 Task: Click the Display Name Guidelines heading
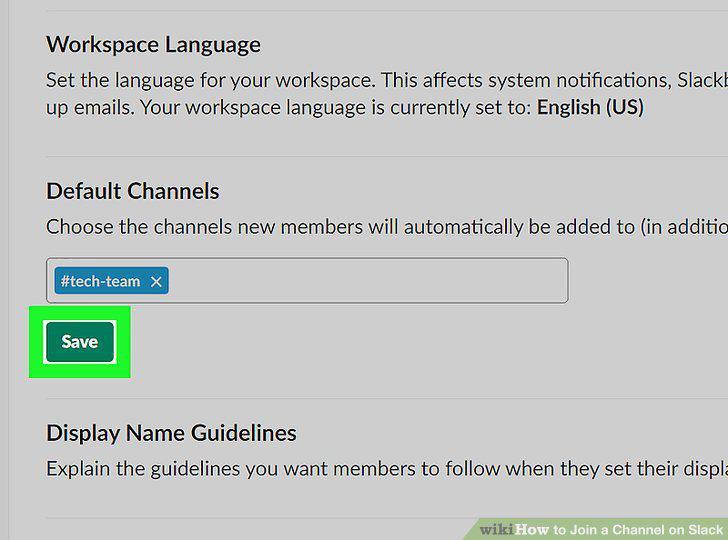pos(171,433)
